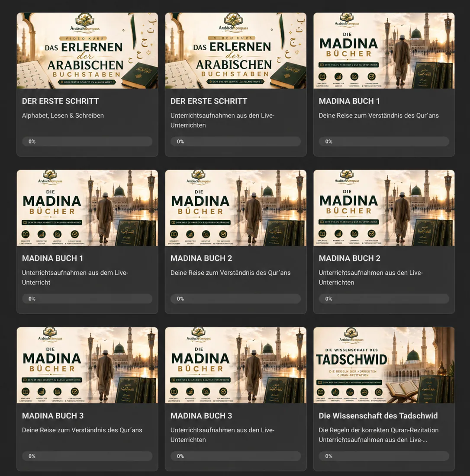Screen dimensions: 470x476
Task: Open the Tadschwid course thumbnail
Action: [384, 365]
